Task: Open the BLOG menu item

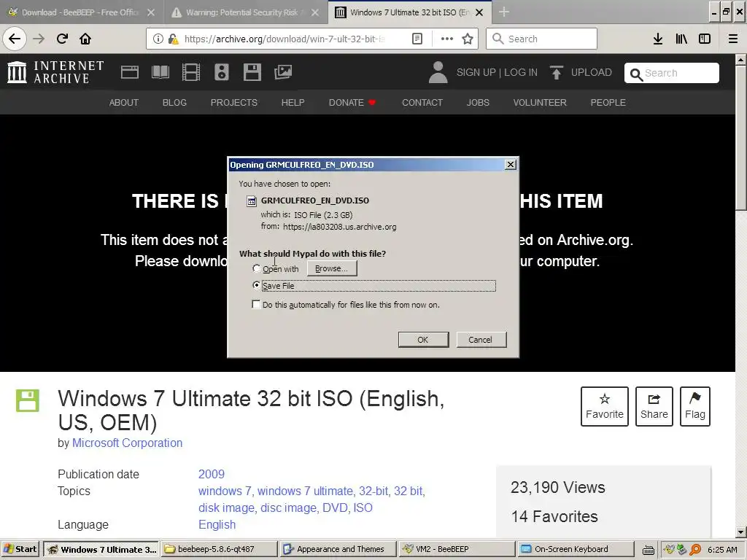Action: [174, 102]
